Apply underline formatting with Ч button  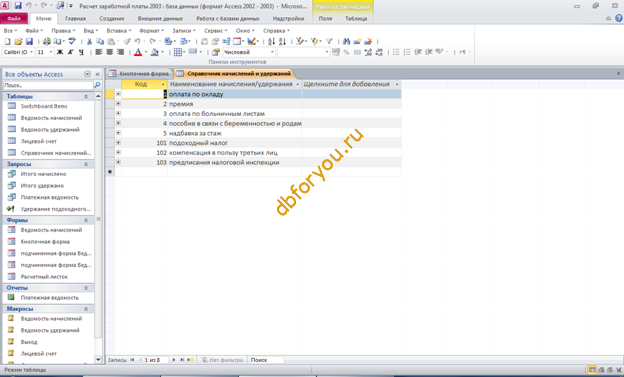(x=82, y=52)
